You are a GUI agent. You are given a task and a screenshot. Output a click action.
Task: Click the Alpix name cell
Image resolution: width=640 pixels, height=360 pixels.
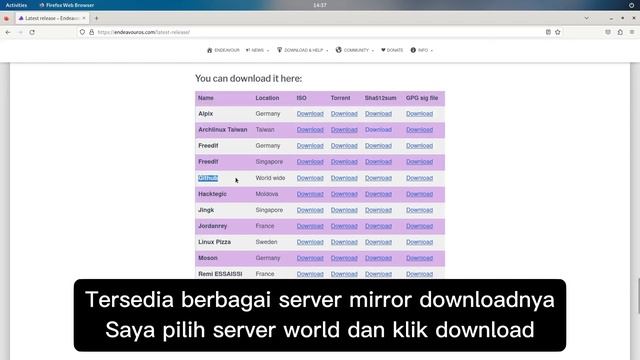[x=206, y=114]
